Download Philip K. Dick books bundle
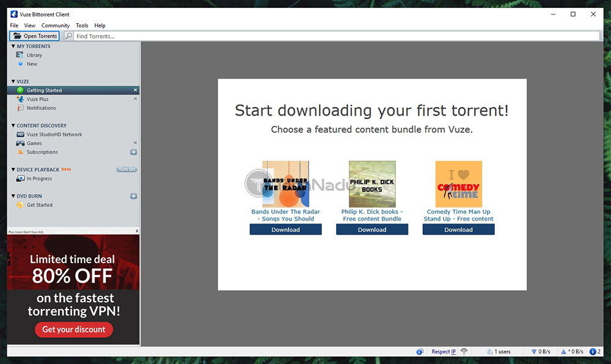 click(x=372, y=229)
